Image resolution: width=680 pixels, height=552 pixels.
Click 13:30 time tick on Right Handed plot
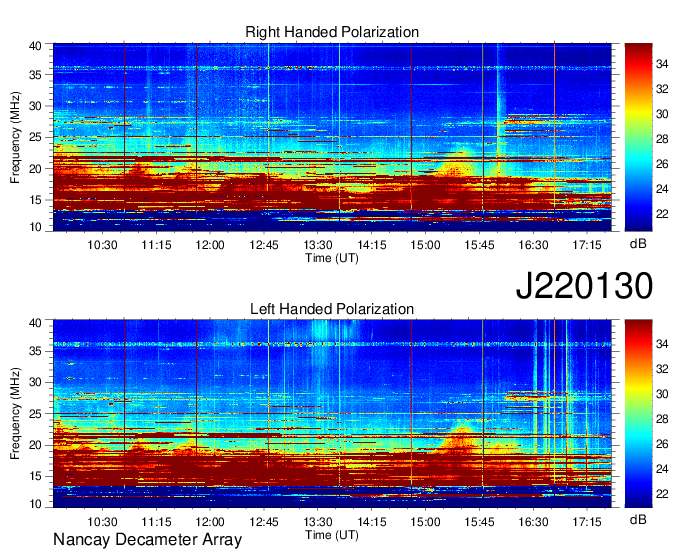(318, 245)
